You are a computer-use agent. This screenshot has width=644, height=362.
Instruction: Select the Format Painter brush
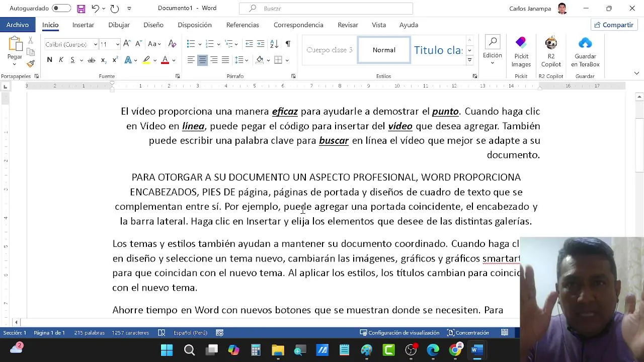tap(31, 64)
